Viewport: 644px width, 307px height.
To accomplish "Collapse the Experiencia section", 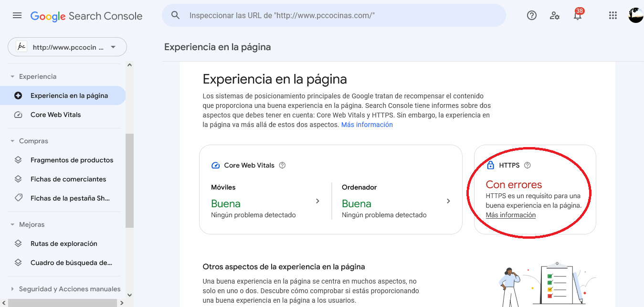I will (x=12, y=76).
